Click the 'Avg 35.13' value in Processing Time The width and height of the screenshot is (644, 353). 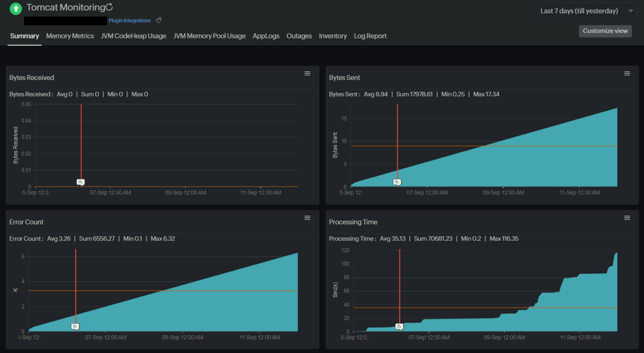pos(393,238)
